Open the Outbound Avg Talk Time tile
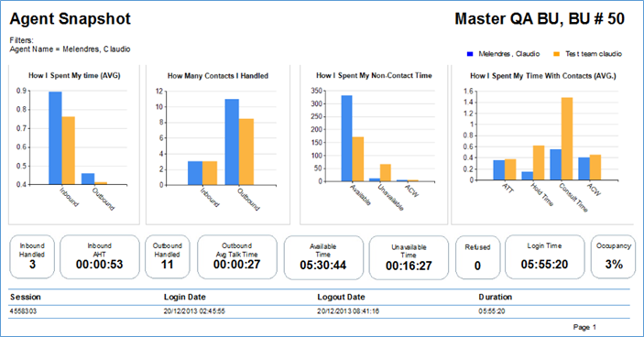This screenshot has height=337, width=644. 237,257
